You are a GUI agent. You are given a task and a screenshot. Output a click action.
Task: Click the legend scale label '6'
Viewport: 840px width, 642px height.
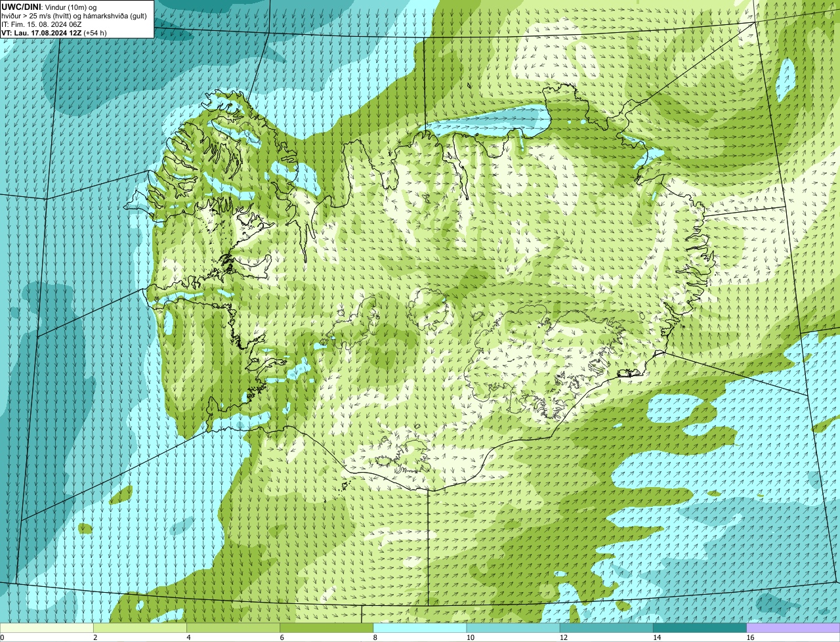pos(282,637)
